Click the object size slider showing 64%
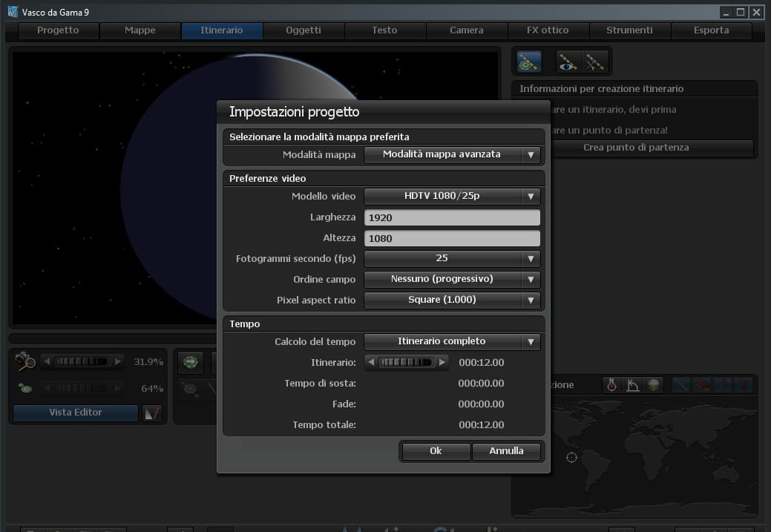Image resolution: width=771 pixels, height=532 pixels. pos(82,389)
